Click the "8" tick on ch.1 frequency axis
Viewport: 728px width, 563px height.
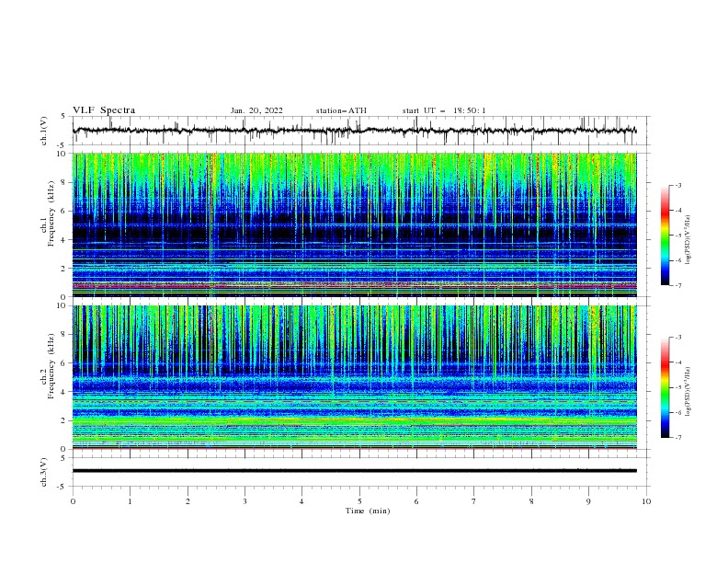point(64,182)
